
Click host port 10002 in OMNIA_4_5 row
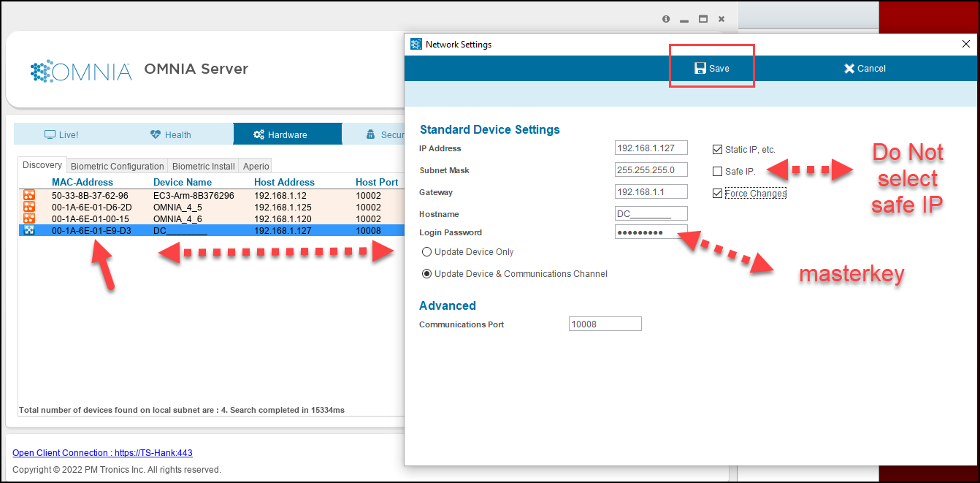point(369,208)
